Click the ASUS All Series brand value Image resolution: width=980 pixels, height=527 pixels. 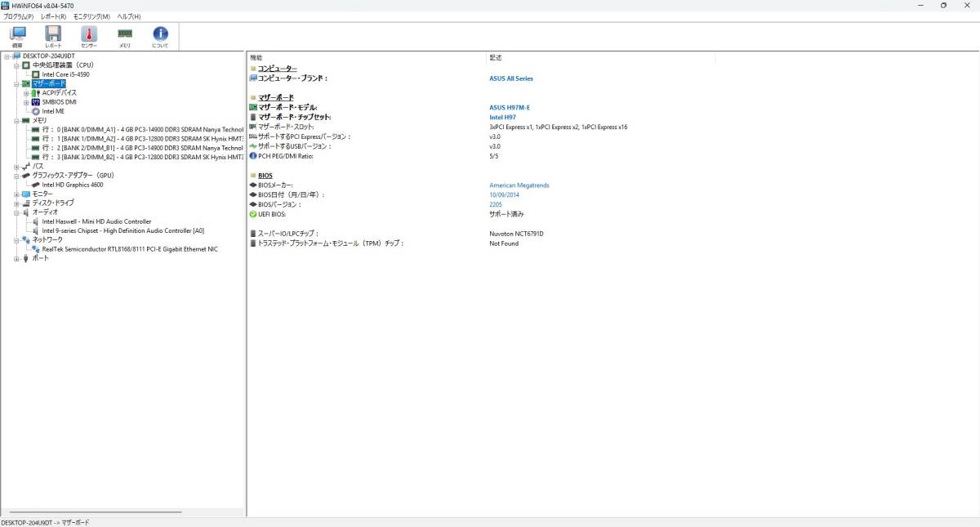[x=511, y=78]
